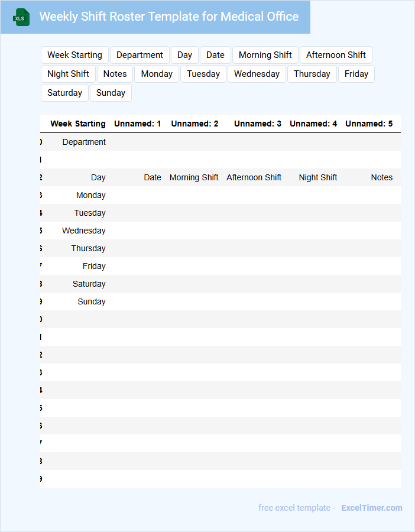The width and height of the screenshot is (415, 532).
Task: Select the Notes cell in the table
Action: click(381, 177)
